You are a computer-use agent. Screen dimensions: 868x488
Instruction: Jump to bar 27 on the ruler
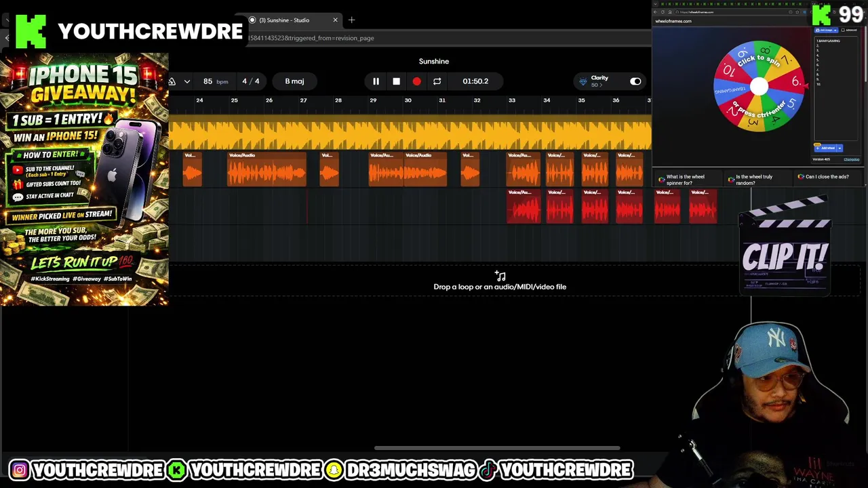[303, 100]
